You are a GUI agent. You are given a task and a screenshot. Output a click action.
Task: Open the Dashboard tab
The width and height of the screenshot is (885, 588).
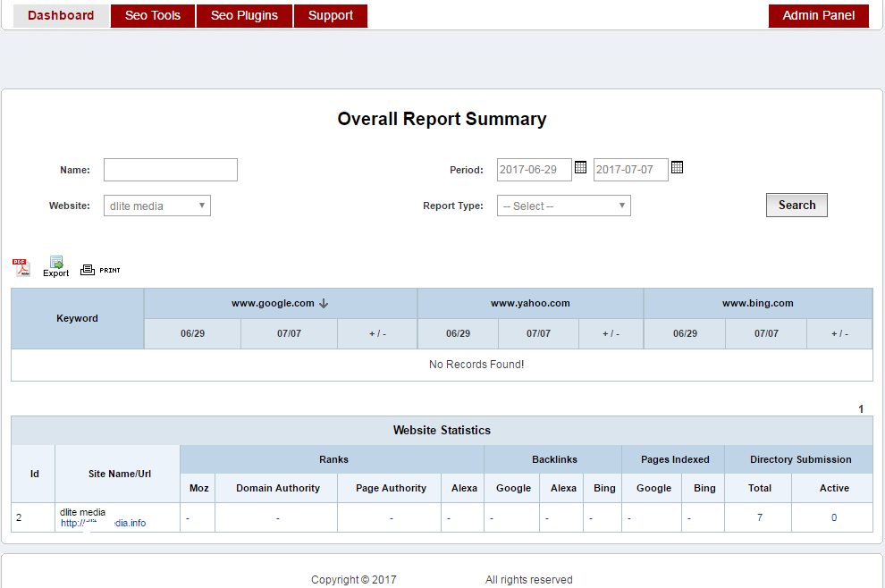click(x=61, y=15)
